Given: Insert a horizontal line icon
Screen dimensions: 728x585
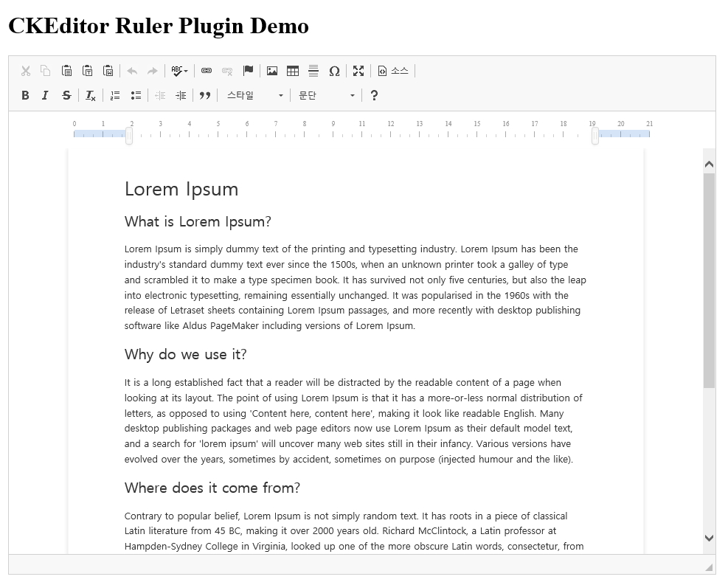Looking at the screenshot, I should click(x=313, y=71).
